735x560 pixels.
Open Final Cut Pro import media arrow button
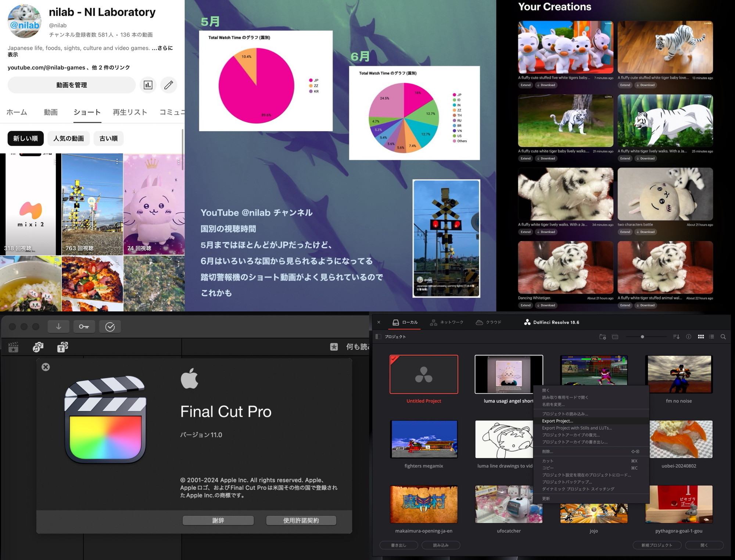click(x=58, y=326)
